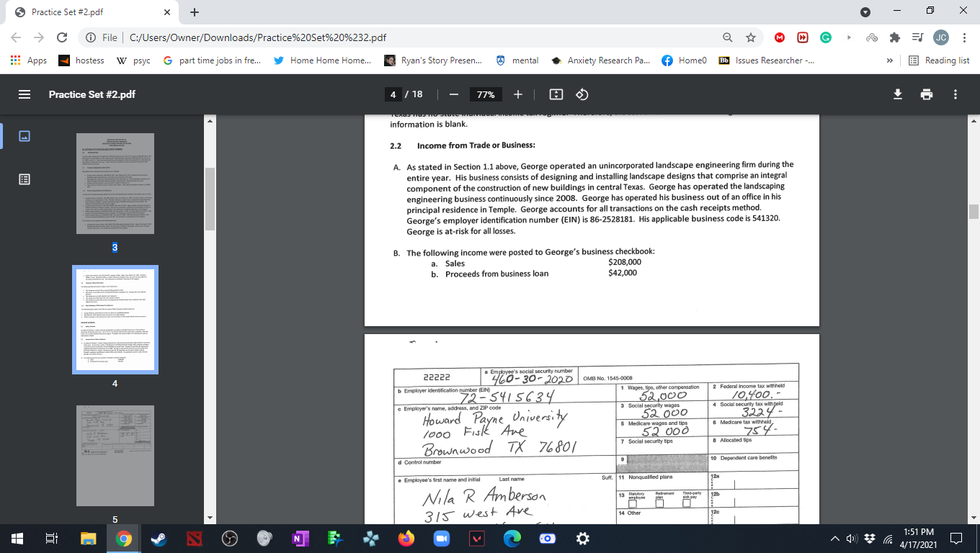This screenshot has width=980, height=553.
Task: Go back in browser history
Action: pyautogui.click(x=16, y=37)
